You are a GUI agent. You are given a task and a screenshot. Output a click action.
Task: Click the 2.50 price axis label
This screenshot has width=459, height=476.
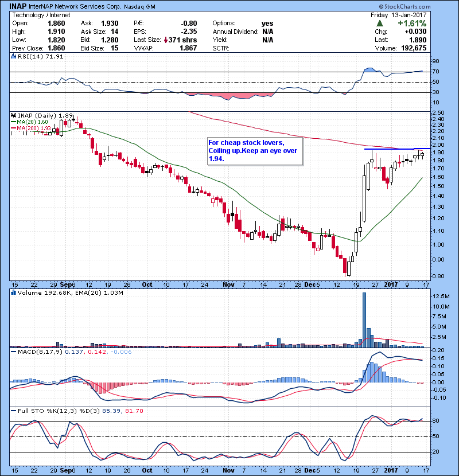coord(438,112)
